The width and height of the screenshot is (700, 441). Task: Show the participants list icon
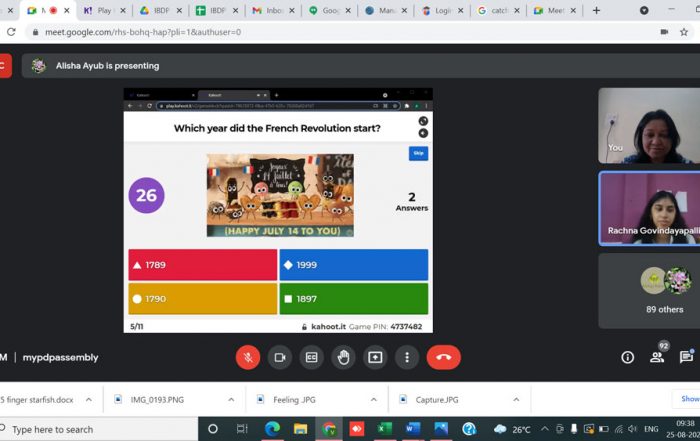(657, 357)
